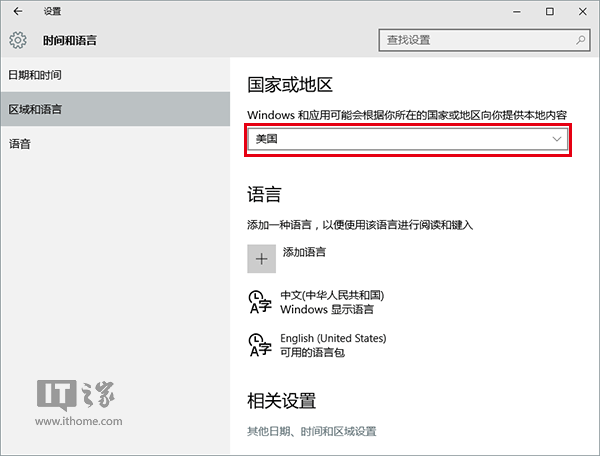Screen dimensions: 600x456
Task: Maximize the settings window
Action: (x=549, y=12)
